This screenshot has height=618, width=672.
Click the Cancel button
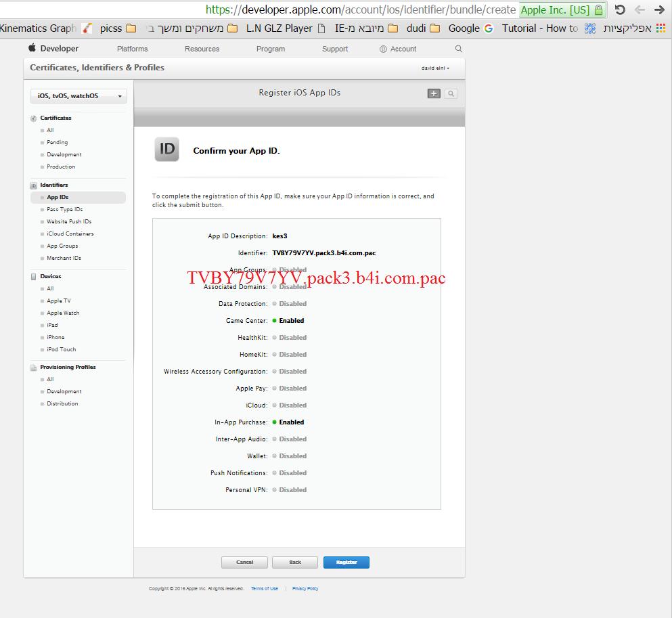[244, 562]
